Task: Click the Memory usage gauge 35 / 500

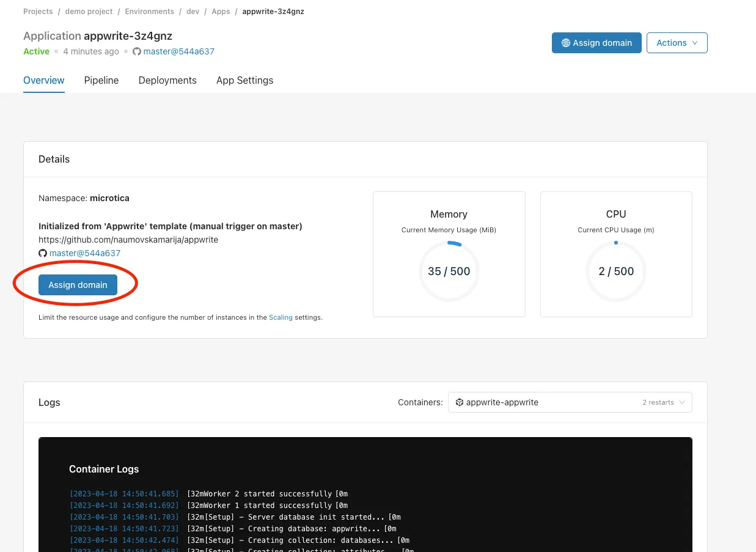Action: 449,271
